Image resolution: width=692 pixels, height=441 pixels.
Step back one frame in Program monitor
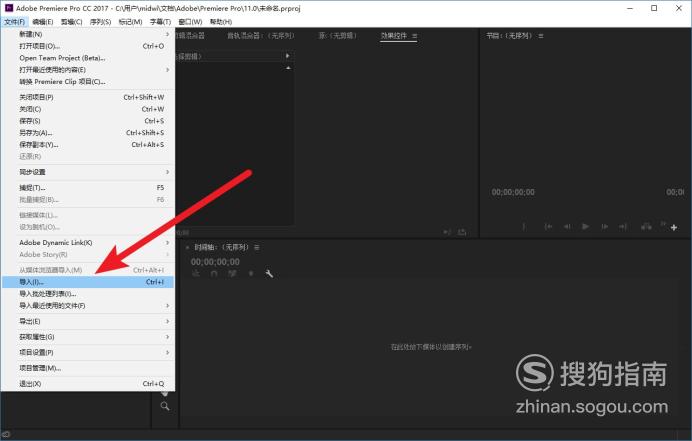point(567,226)
